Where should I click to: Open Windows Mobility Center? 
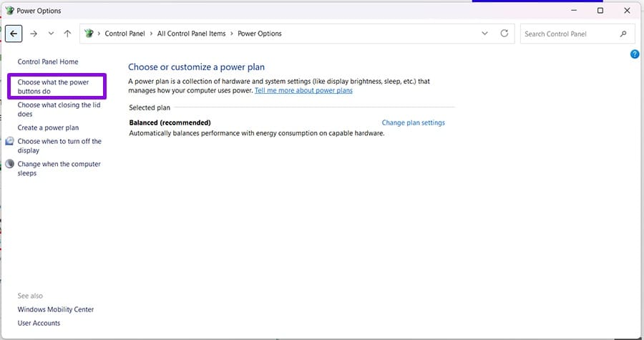[x=55, y=309]
